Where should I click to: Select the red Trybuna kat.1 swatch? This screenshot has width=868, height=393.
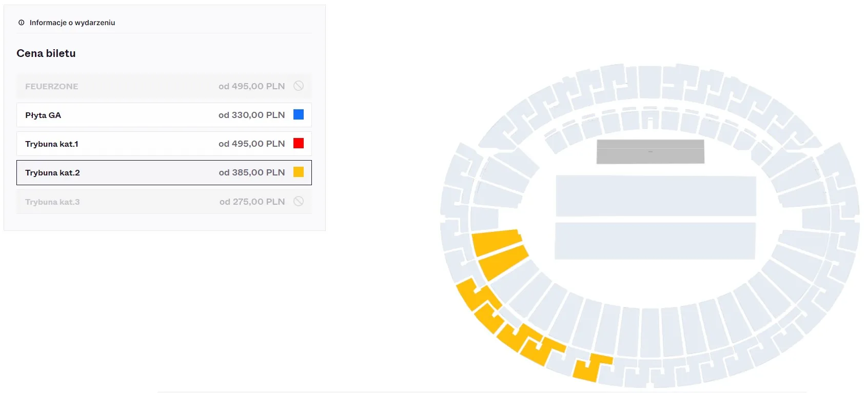299,143
